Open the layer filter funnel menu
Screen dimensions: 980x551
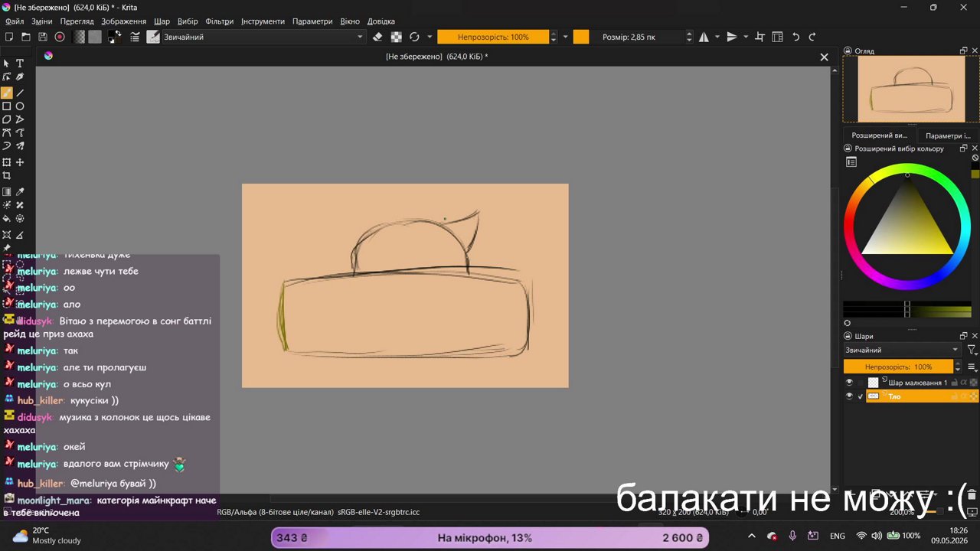pyautogui.click(x=972, y=350)
